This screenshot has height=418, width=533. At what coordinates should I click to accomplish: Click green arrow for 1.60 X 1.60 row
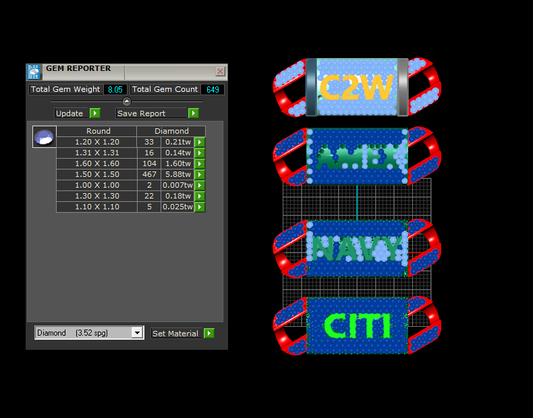point(200,164)
